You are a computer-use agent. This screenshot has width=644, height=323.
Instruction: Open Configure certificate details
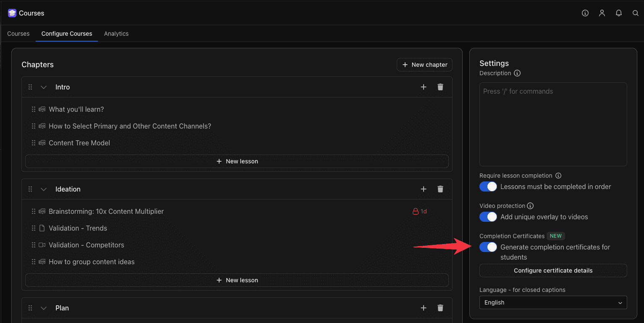tap(553, 270)
